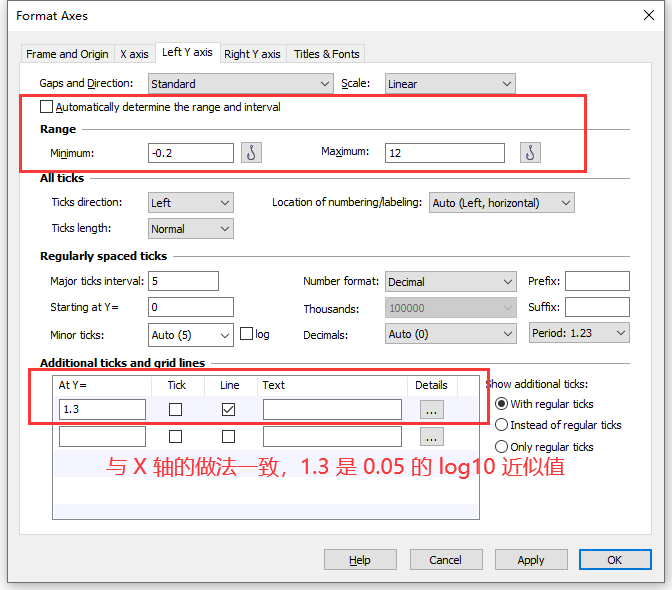672x590 pixels.
Task: Click the Apply button
Action: [531, 560]
